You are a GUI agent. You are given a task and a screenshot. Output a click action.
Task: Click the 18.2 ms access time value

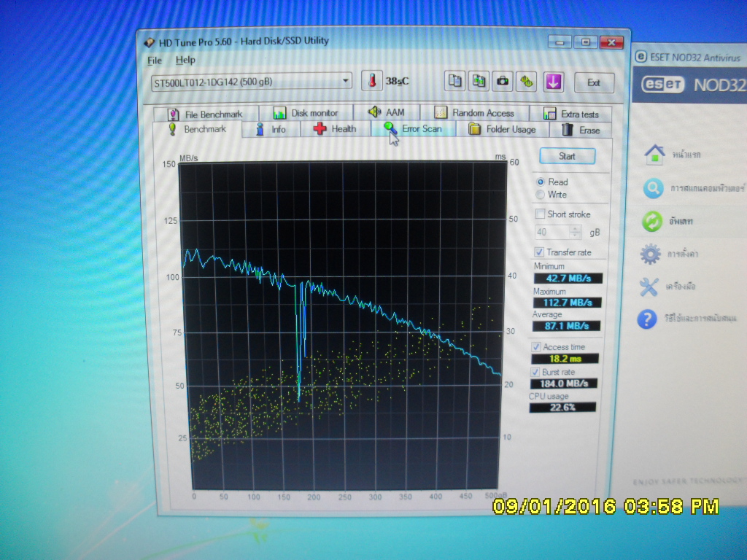pyautogui.click(x=565, y=359)
